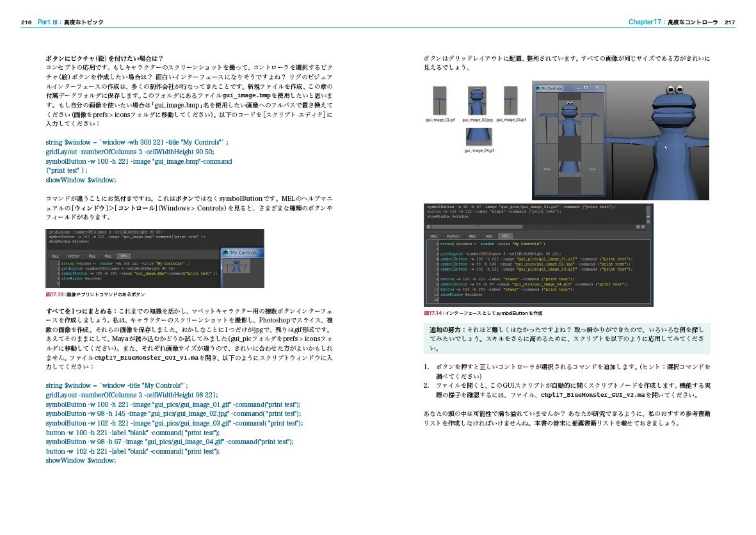Maximize the My Controls window in figure 17.14

point(586,88)
